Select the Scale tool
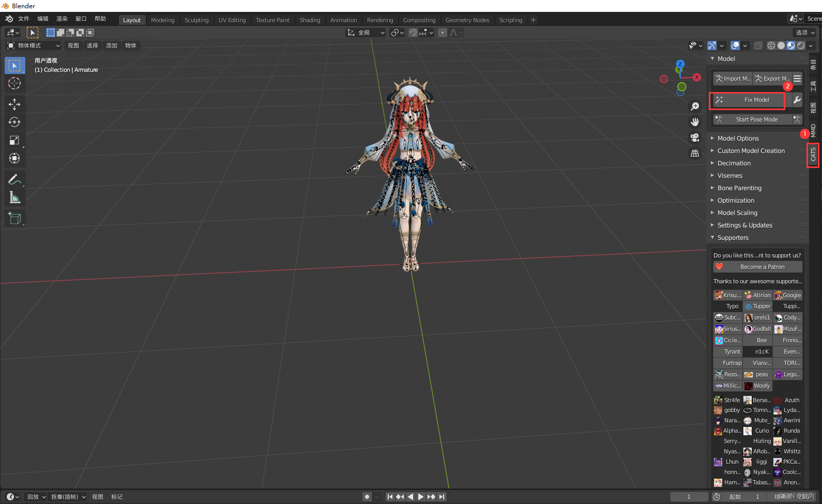The height and width of the screenshot is (504, 822). tap(14, 141)
